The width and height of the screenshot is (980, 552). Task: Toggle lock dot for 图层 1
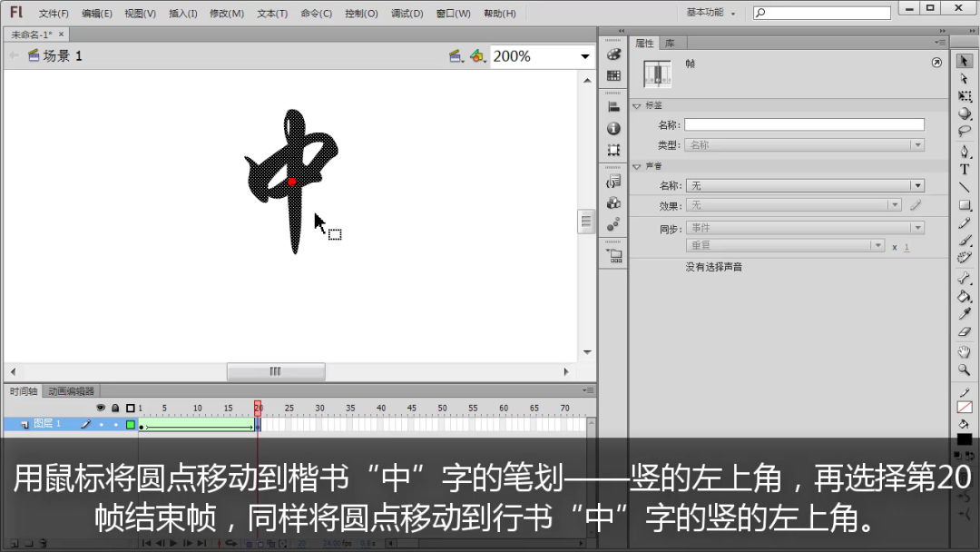[x=115, y=424]
